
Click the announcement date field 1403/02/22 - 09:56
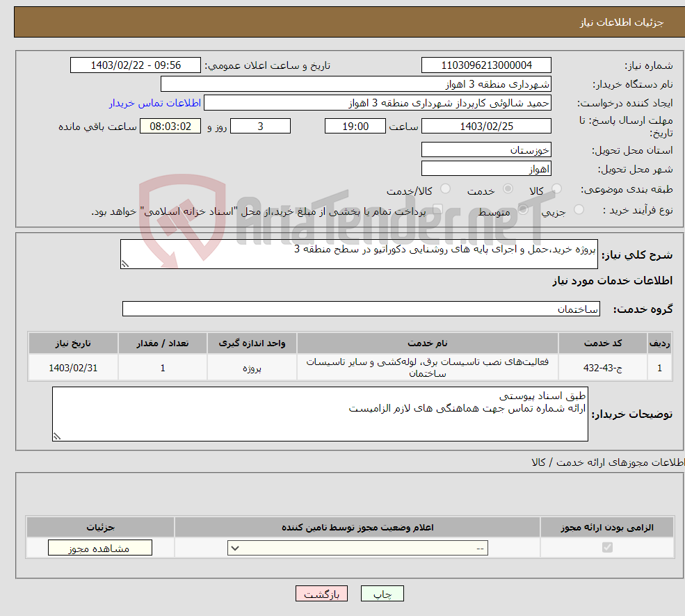pos(136,65)
